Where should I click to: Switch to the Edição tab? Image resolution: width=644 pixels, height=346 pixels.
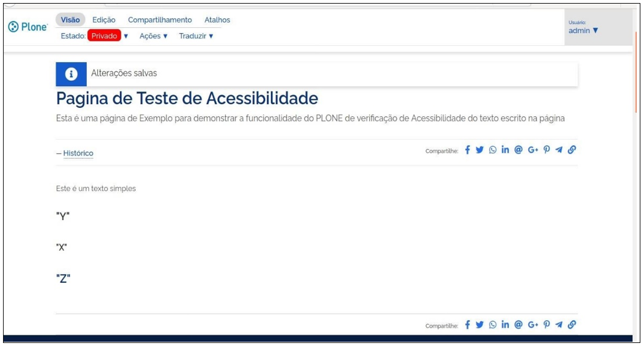(x=104, y=20)
